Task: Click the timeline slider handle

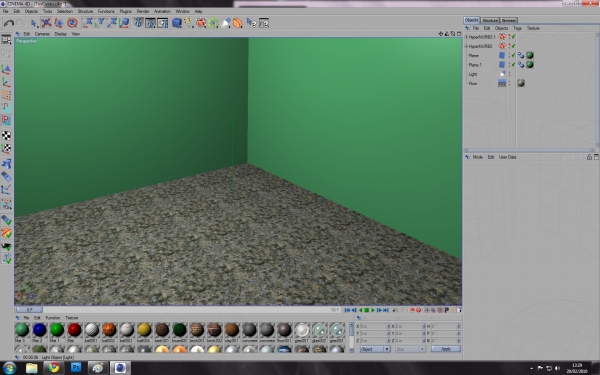Action: pos(29,310)
